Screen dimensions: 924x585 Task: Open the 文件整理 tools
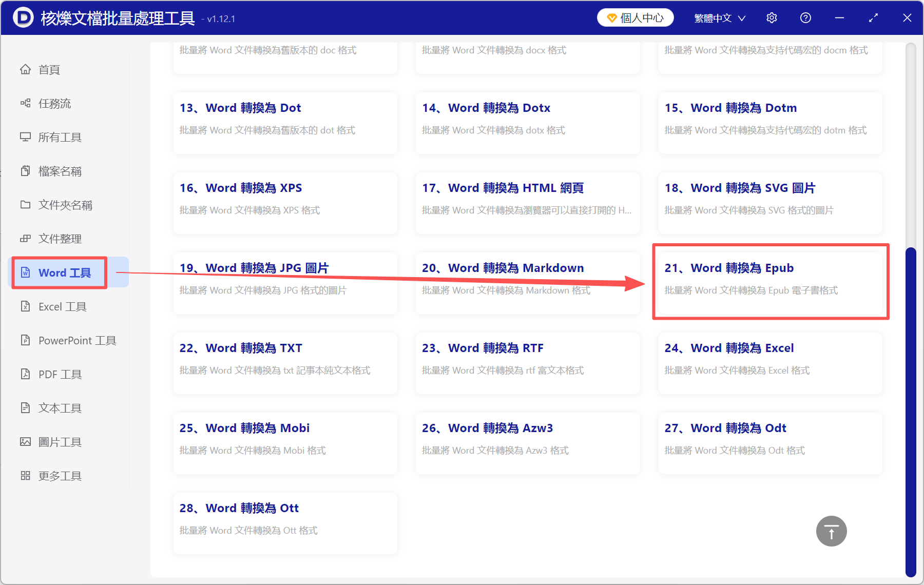tap(59, 238)
